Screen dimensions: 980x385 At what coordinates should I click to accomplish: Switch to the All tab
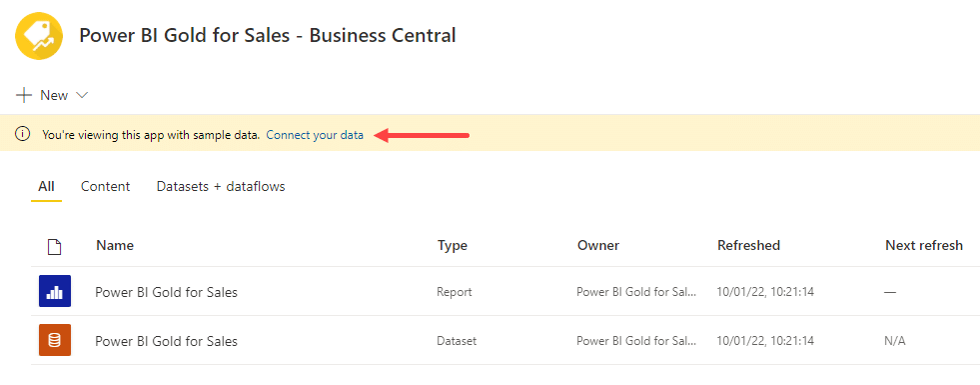(x=46, y=187)
